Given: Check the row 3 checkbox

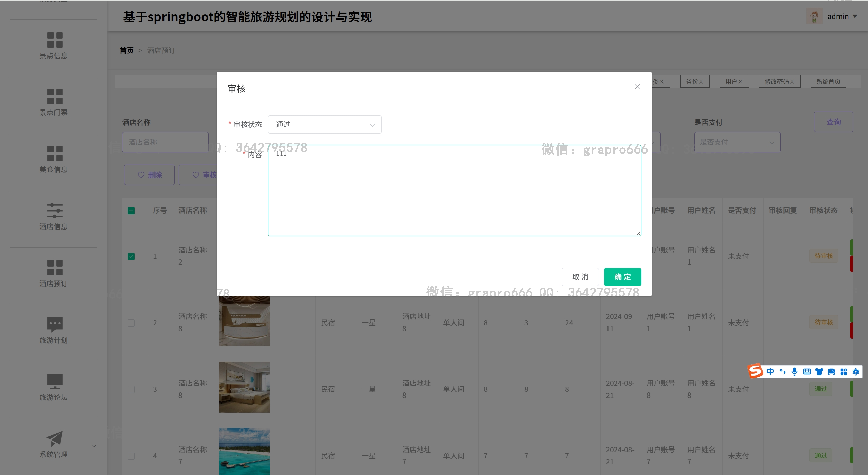Looking at the screenshot, I should click(x=131, y=389).
